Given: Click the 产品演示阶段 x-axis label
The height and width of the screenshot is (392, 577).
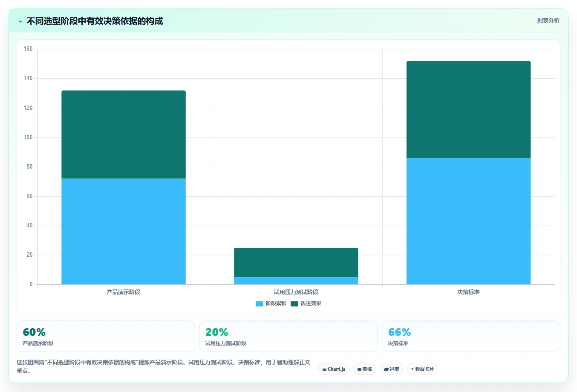Looking at the screenshot, I should click(124, 292).
